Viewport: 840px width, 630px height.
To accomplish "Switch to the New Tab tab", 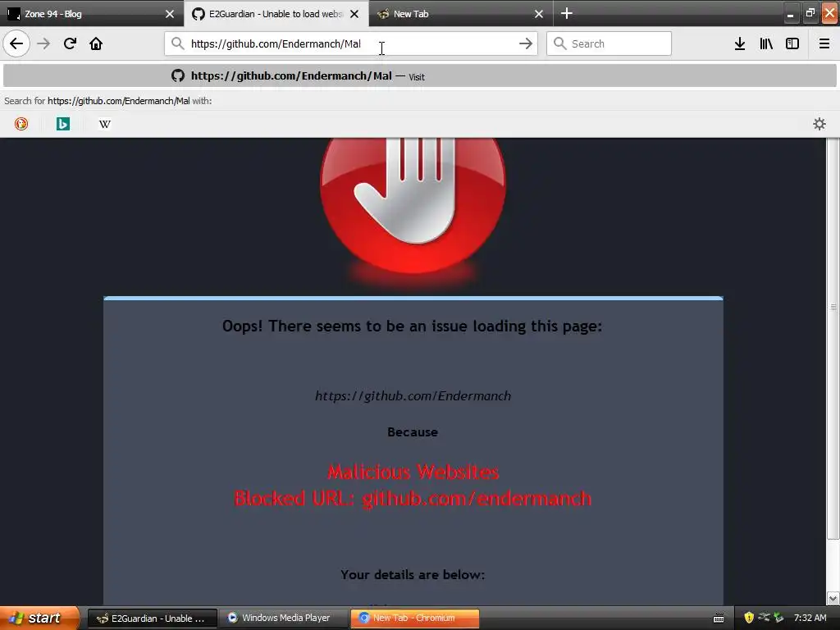I will 461,14.
